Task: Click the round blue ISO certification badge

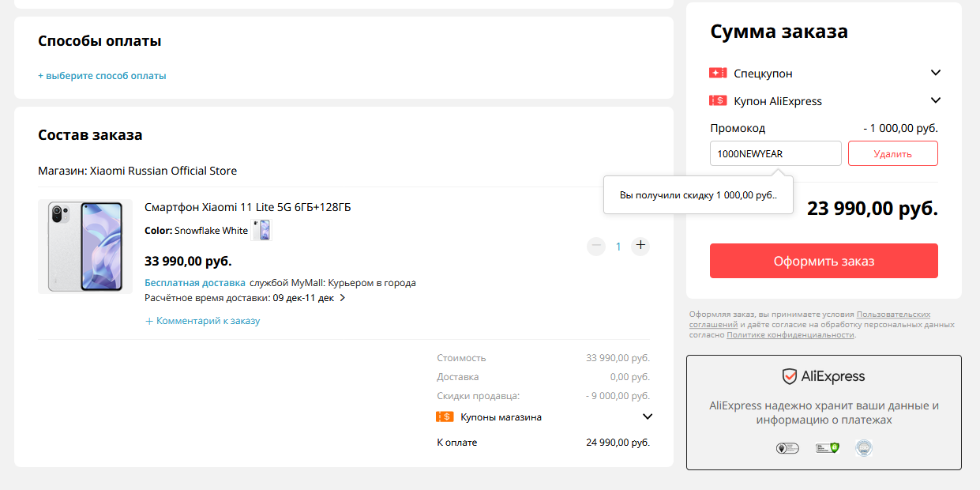Action: [864, 448]
